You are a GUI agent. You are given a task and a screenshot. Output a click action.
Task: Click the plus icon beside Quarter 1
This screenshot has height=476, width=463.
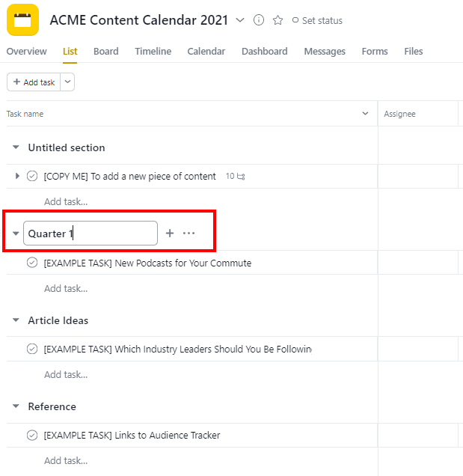(170, 234)
